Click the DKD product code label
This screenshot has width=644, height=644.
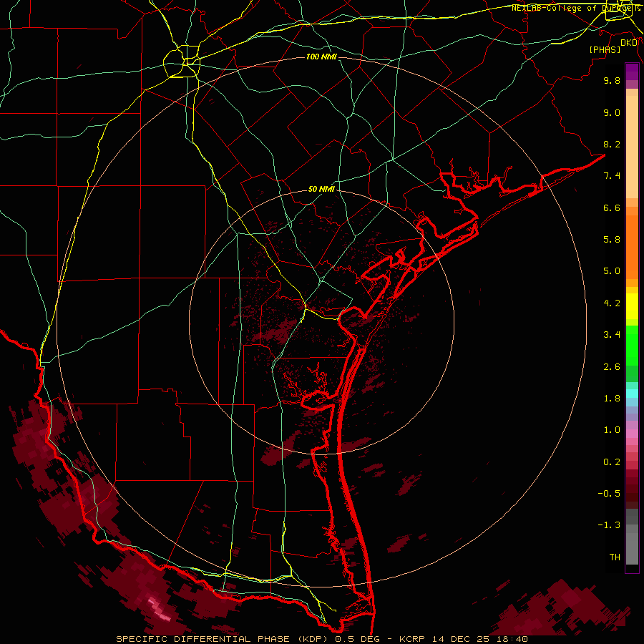click(x=629, y=43)
